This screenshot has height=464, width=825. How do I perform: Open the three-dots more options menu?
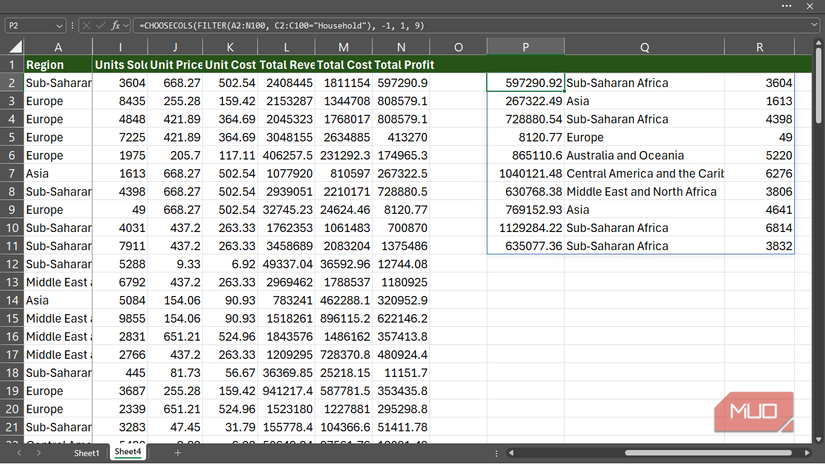tap(787, 6)
